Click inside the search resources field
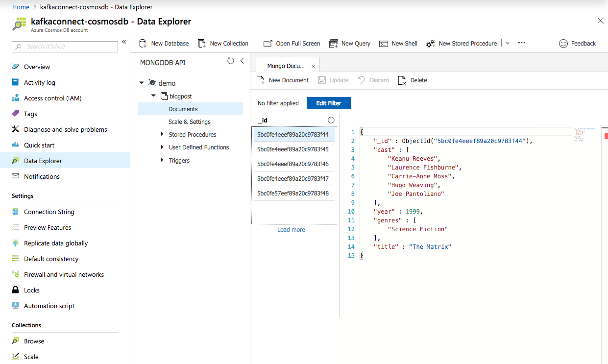Screen dimensions: 608x364 [64, 46]
